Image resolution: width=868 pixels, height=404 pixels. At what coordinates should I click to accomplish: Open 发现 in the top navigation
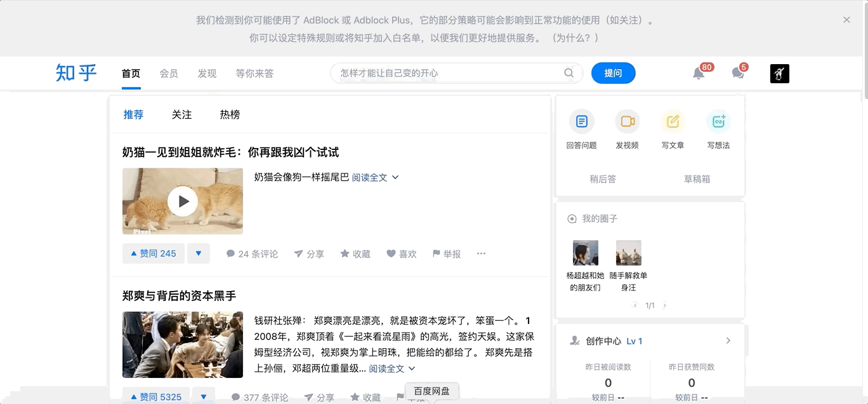pos(207,74)
